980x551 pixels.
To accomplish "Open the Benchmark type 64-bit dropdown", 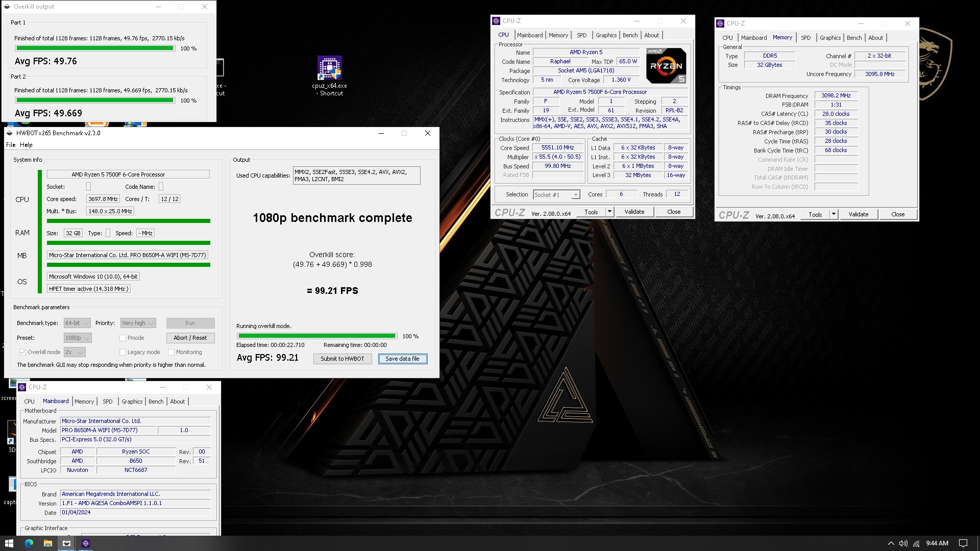I will pyautogui.click(x=77, y=323).
